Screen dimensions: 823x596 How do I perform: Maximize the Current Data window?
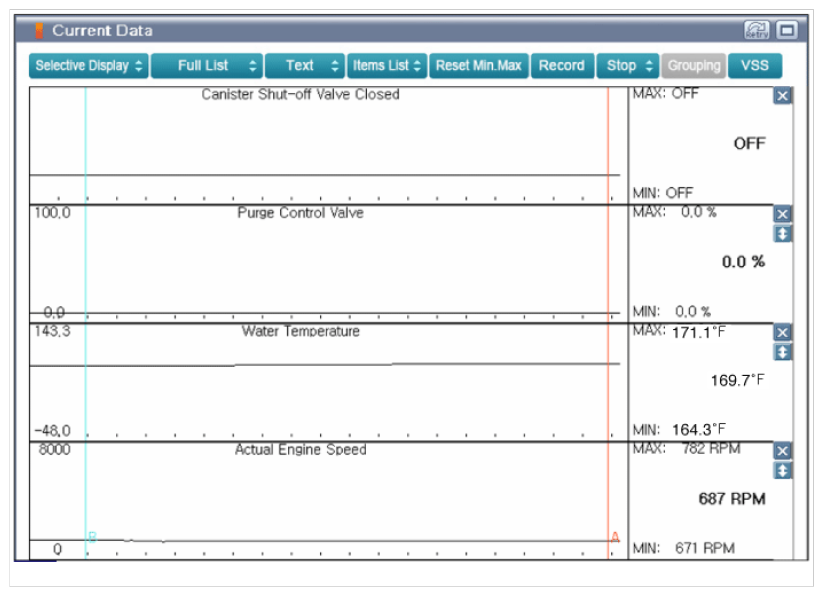tap(787, 30)
